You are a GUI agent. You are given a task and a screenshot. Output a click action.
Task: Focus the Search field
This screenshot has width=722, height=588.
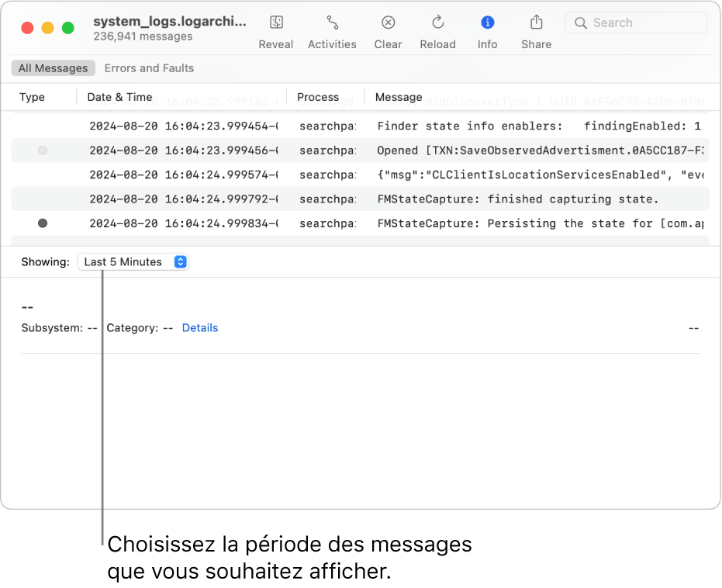point(636,23)
